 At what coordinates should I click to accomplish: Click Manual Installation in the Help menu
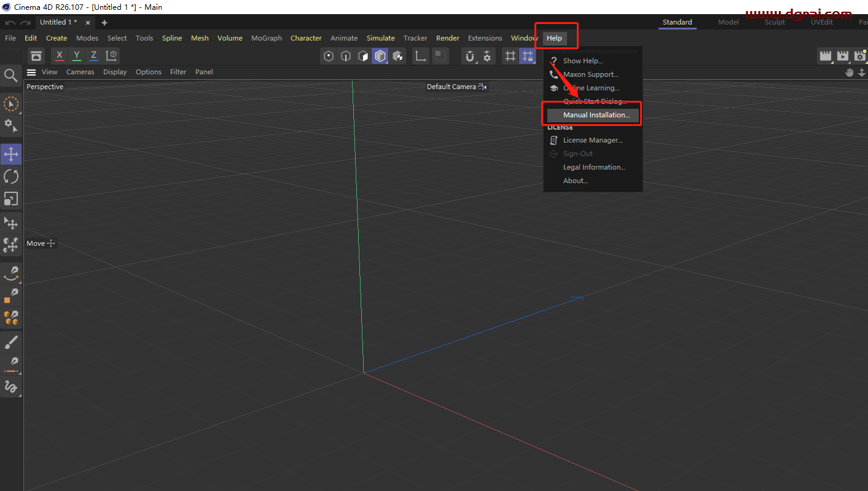coord(592,115)
